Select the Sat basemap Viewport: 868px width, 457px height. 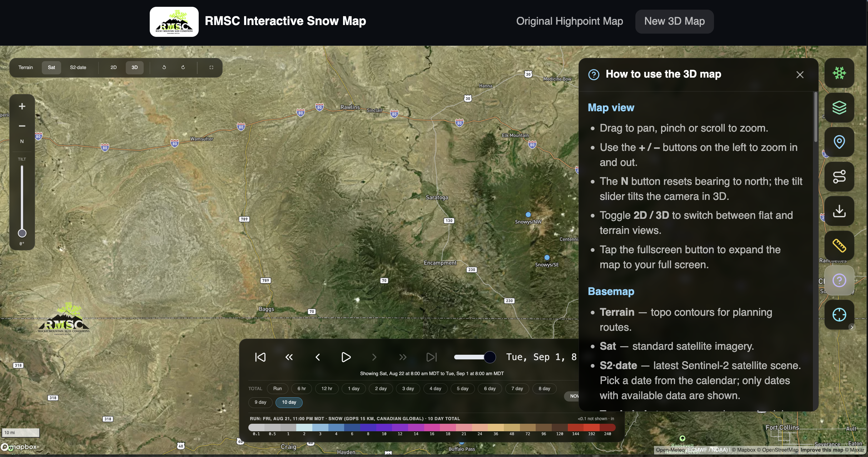[51, 67]
